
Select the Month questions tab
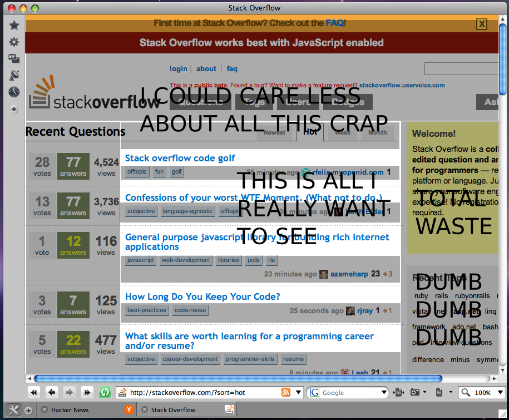(x=378, y=133)
